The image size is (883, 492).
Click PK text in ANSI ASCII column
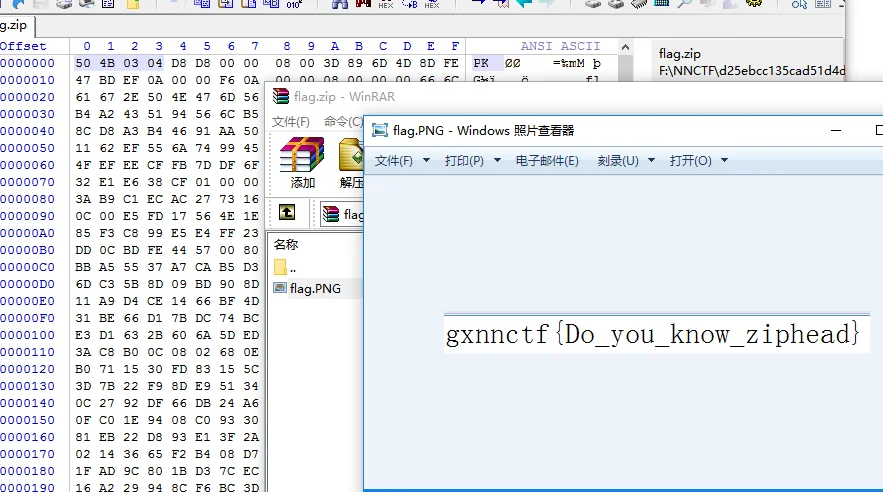tap(481, 63)
